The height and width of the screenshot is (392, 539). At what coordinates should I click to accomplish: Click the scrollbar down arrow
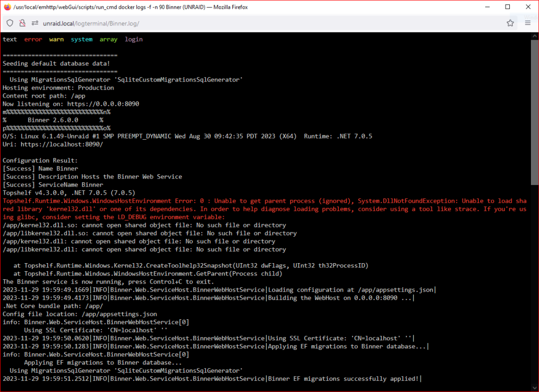coord(535,388)
